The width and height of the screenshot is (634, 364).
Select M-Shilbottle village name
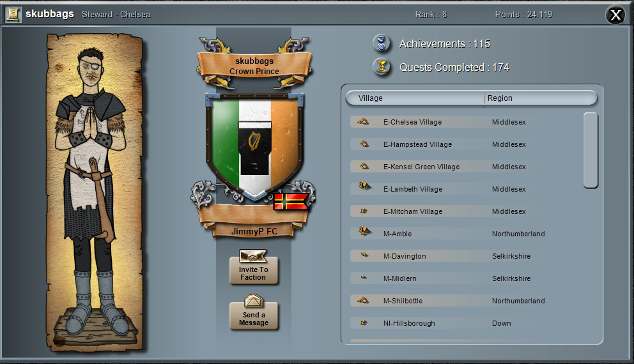(403, 301)
